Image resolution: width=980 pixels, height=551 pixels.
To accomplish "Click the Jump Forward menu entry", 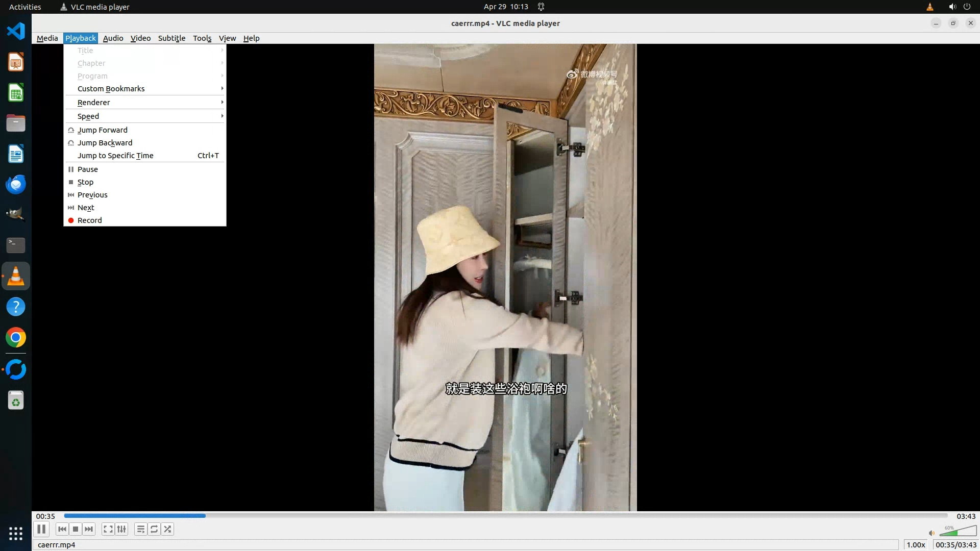I will (103, 130).
